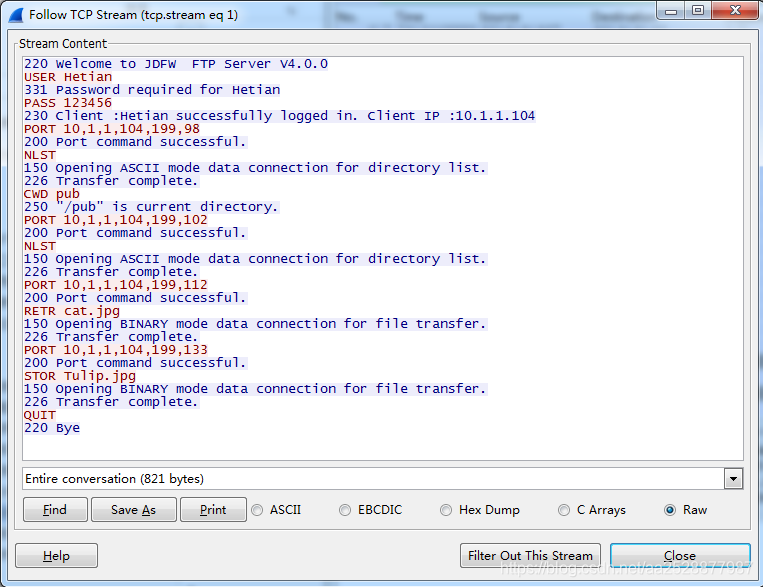Image resolution: width=763 pixels, height=587 pixels.
Task: Open Help for this dialog
Action: (x=56, y=556)
